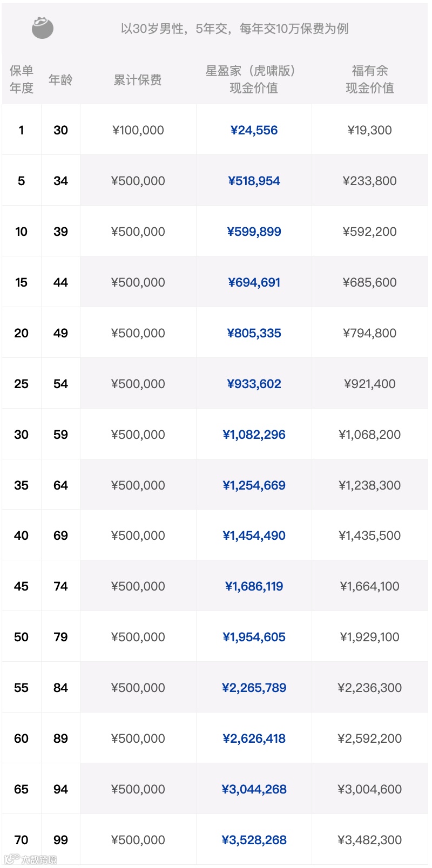Image resolution: width=432 pixels, height=868 pixels.
Task: Click the ¥599,899 blue figure
Action: [254, 232]
